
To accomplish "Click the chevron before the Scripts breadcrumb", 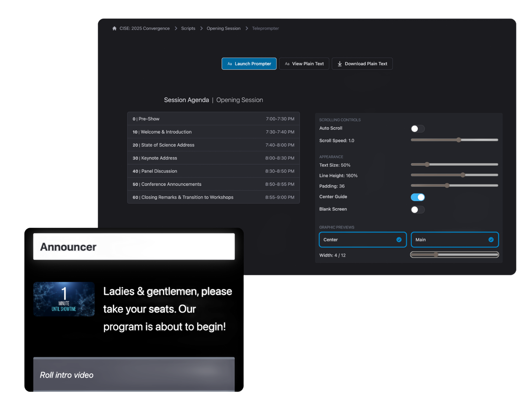I will tap(176, 28).
